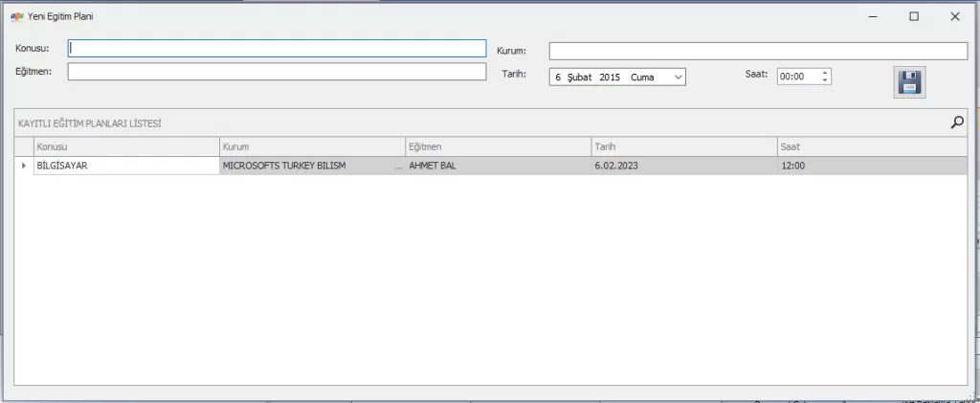Viewport: 980px width, 403px height.
Task: Maximize the Yeni Egitim Plani window
Action: [913, 16]
